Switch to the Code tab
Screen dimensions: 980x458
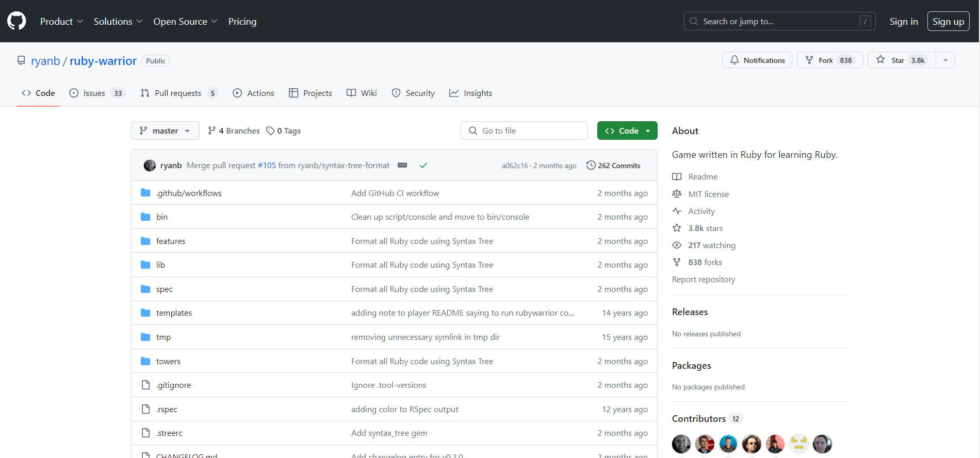click(x=38, y=93)
